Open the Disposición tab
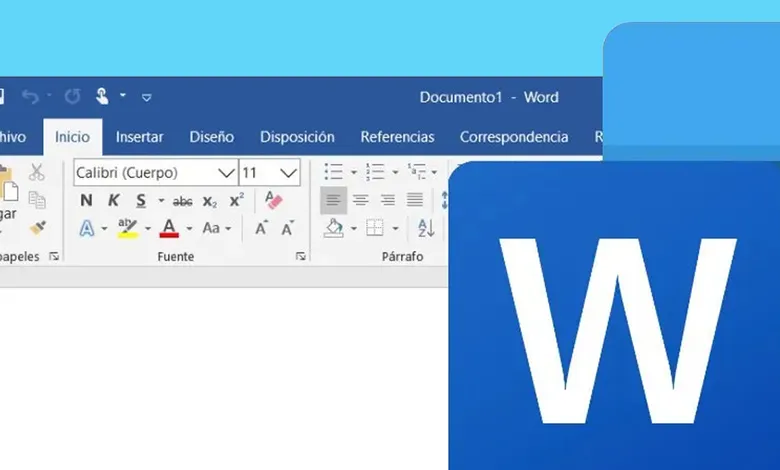780x470 pixels. tap(297, 137)
